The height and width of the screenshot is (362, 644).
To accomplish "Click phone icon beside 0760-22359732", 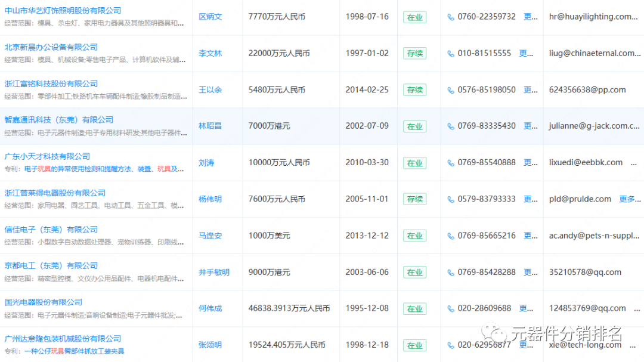I will (451, 17).
